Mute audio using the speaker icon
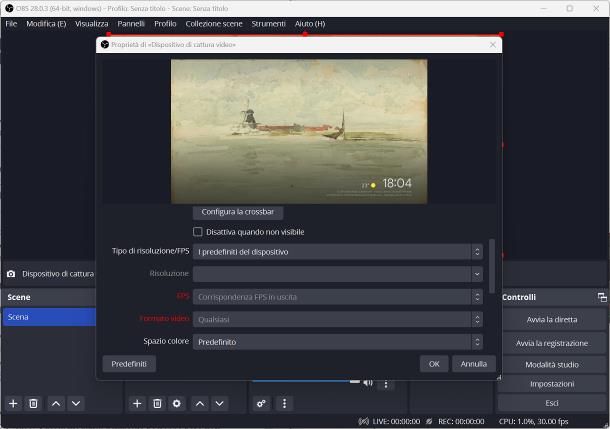 tap(368, 382)
